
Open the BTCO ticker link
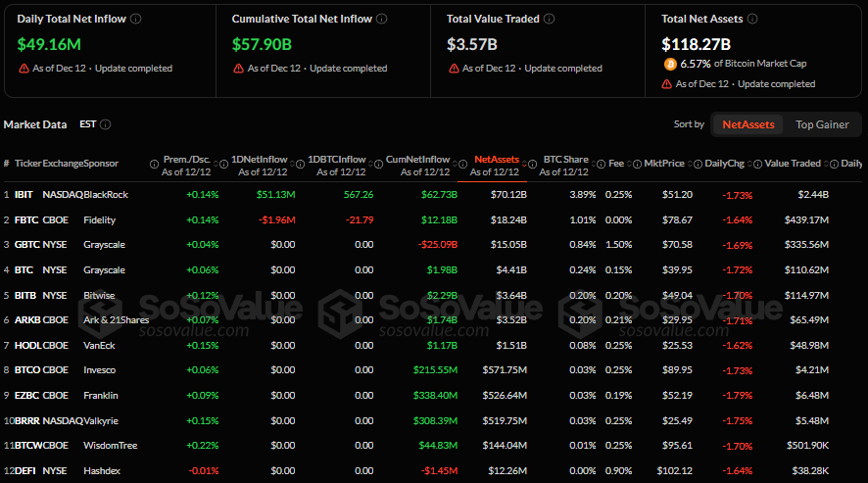(x=27, y=370)
